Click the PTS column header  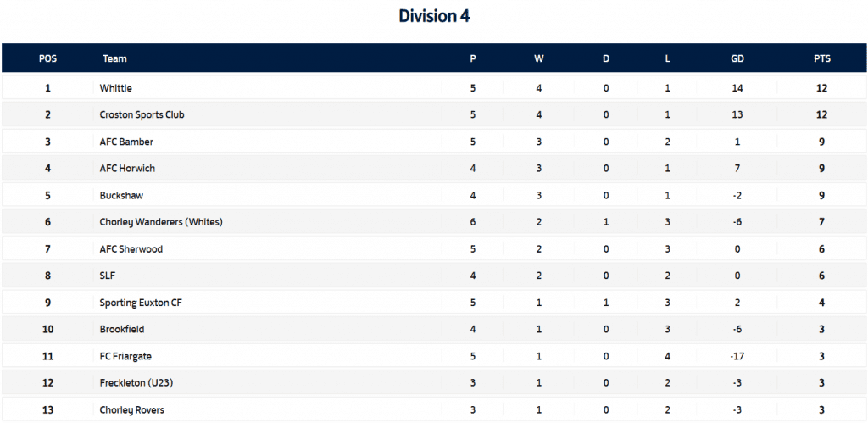821,59
